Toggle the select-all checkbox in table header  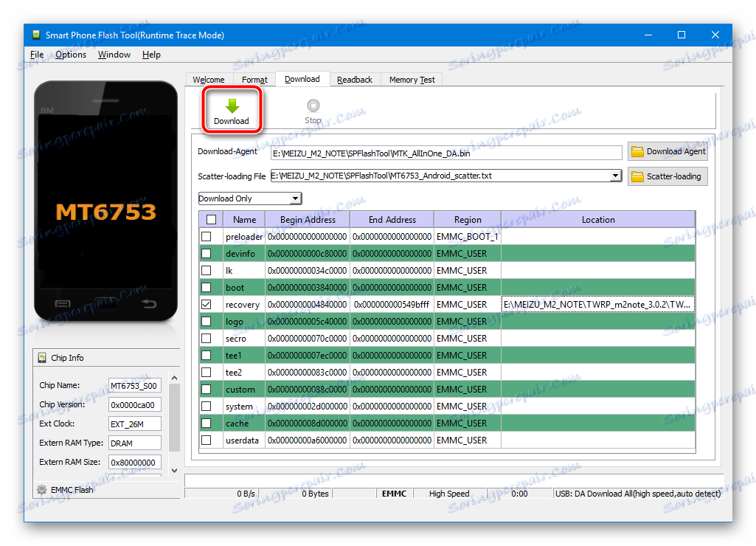tap(211, 219)
